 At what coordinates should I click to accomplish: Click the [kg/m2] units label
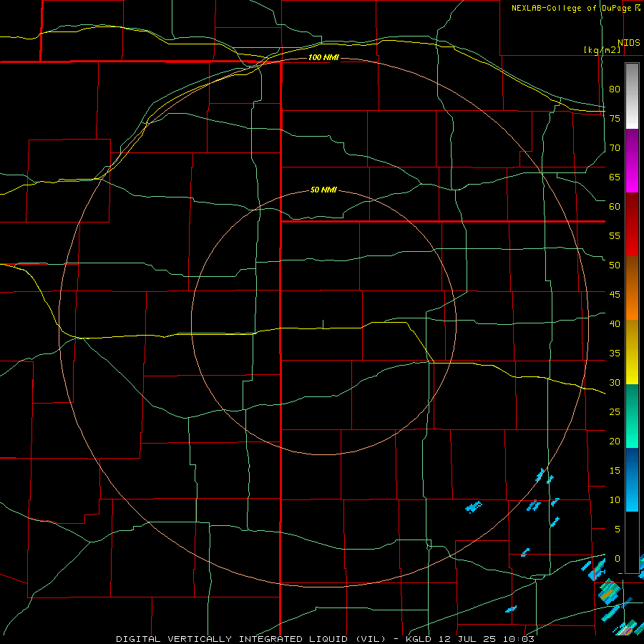point(602,50)
